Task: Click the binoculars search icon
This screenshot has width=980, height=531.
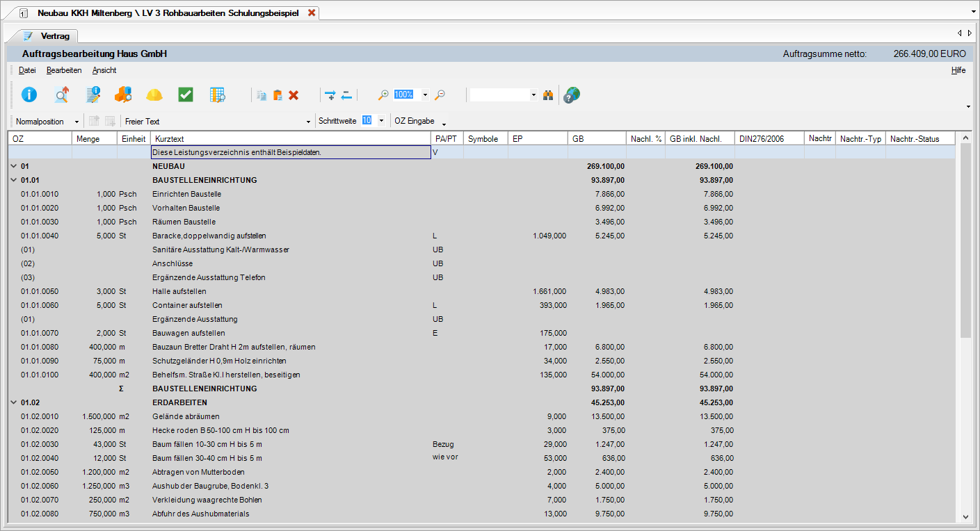Action: tap(548, 95)
